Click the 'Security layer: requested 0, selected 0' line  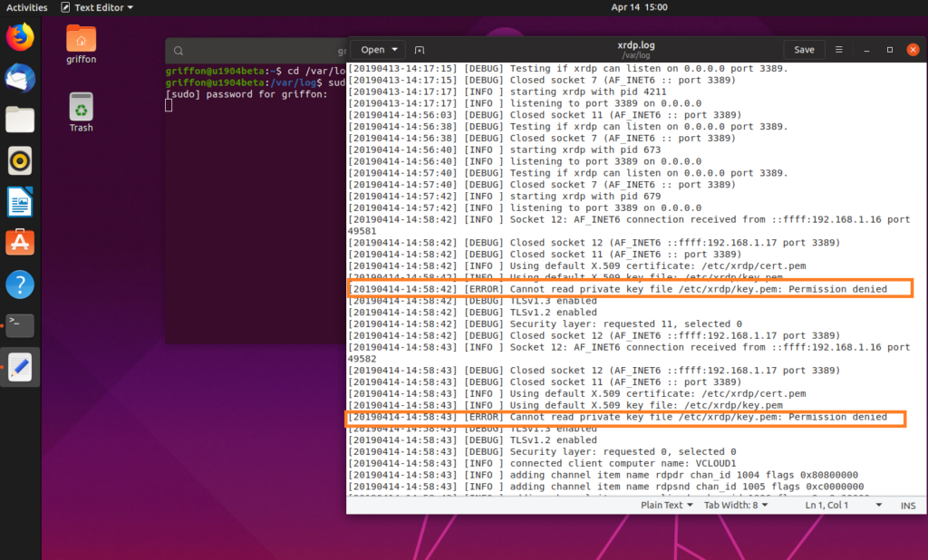click(542, 451)
